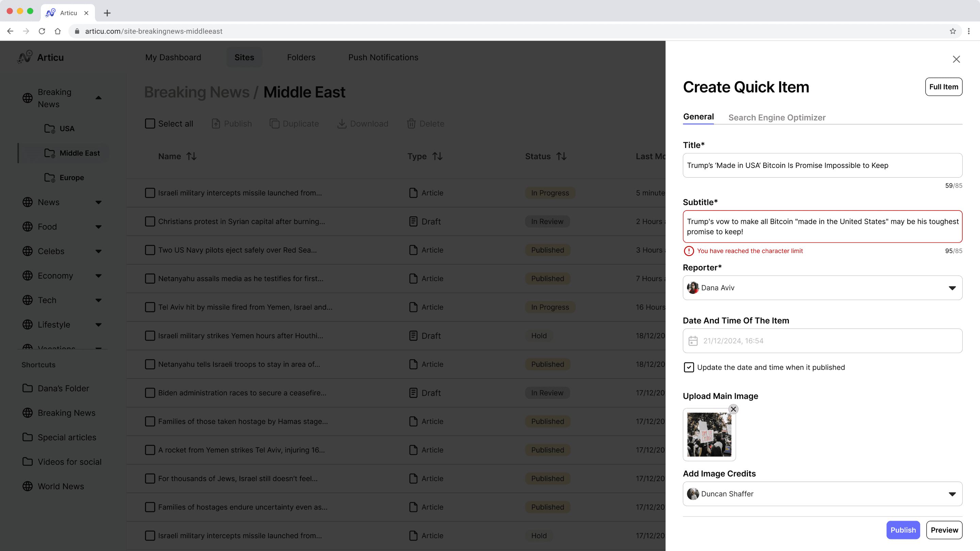Image resolution: width=980 pixels, height=551 pixels.
Task: Switch to Search Engine Optimizer tab
Action: click(x=777, y=117)
